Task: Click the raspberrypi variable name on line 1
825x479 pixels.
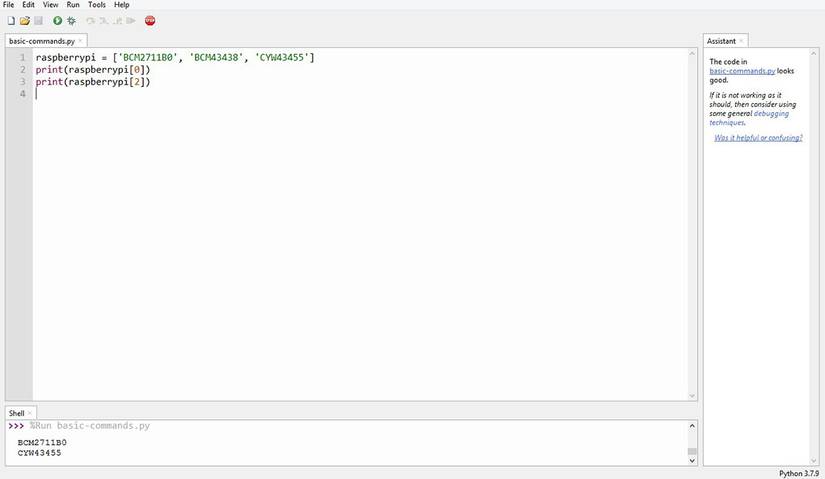Action: [x=66, y=58]
